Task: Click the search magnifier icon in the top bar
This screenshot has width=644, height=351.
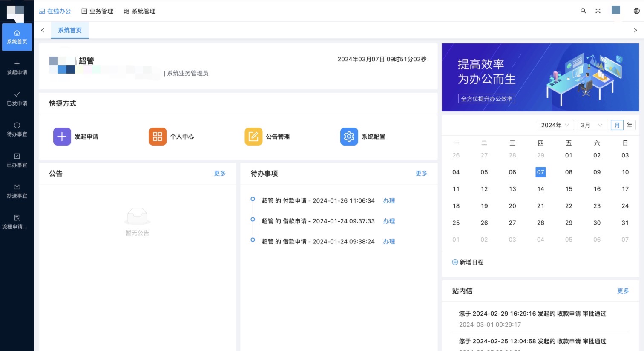Action: coord(584,11)
